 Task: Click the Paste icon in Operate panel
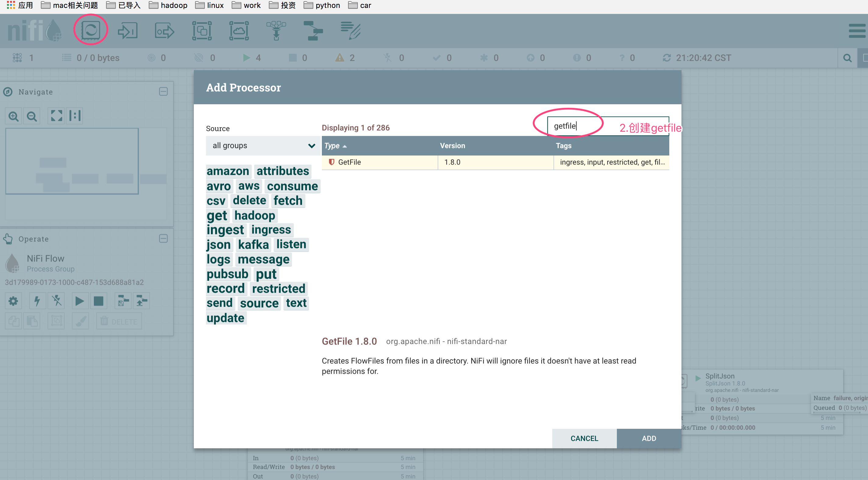pyautogui.click(x=32, y=321)
